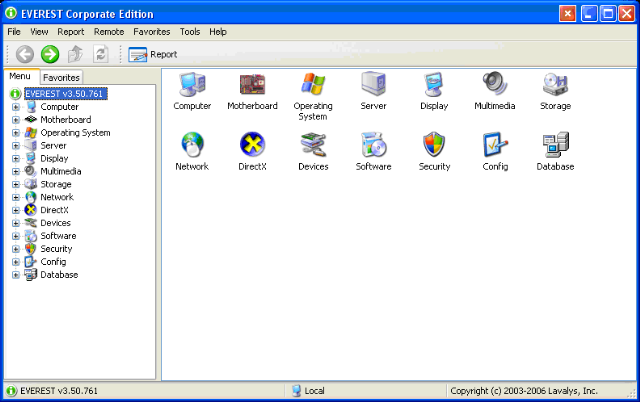Screen dimensions: 640x402
Task: Select Network in the tree list
Action: pyautogui.click(x=57, y=198)
